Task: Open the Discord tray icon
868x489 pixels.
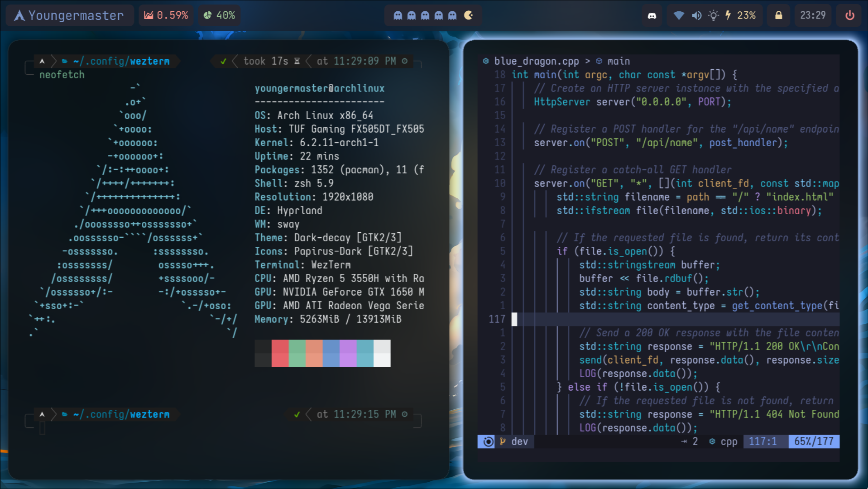Action: [652, 16]
